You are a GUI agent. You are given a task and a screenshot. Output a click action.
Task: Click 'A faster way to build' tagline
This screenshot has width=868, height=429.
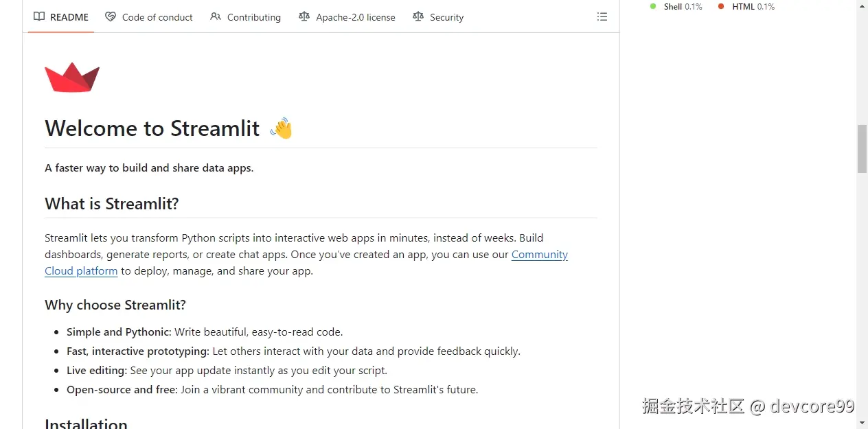coord(149,168)
